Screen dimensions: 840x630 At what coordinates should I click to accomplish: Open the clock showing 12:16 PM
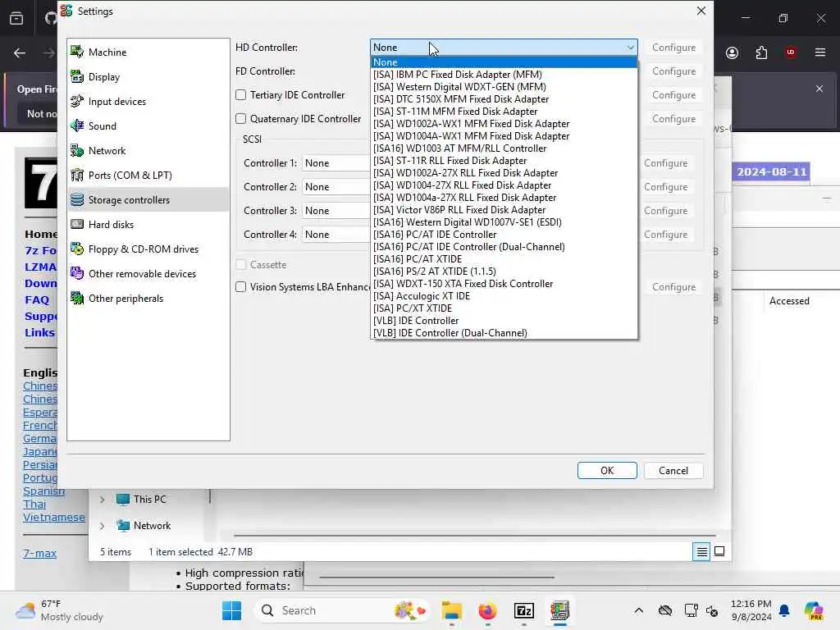751,610
